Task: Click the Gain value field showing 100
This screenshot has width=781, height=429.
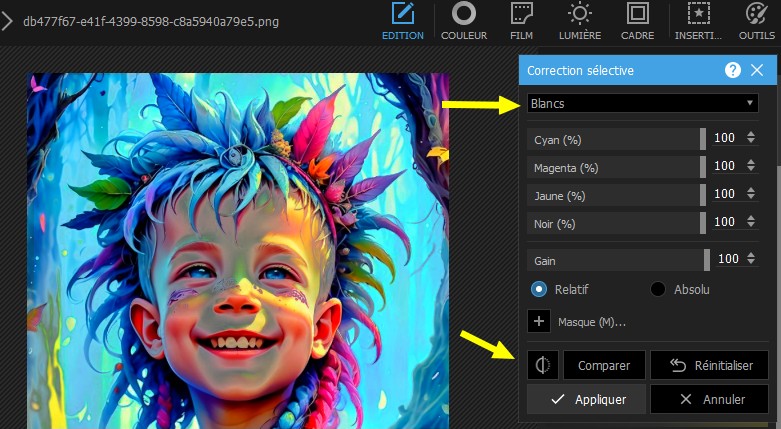Action: click(729, 259)
